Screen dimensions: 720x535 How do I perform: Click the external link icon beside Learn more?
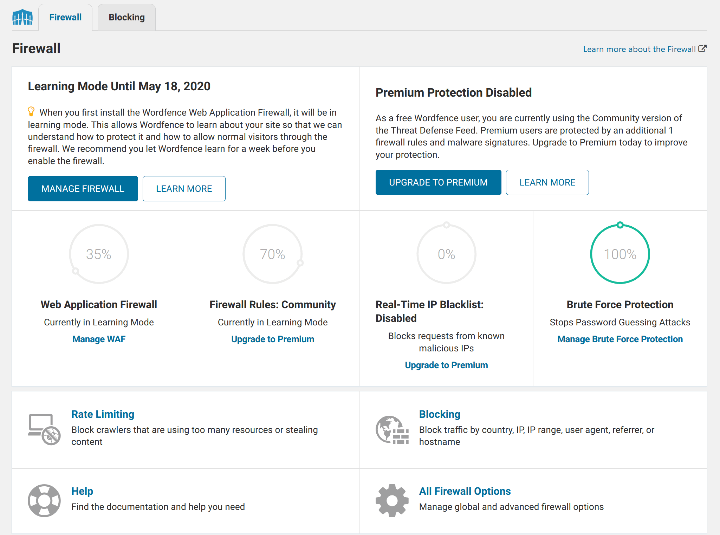pos(703,49)
